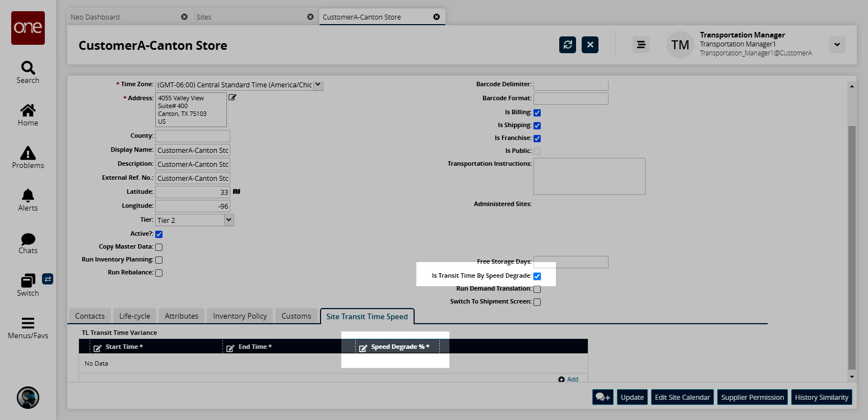
Task: Open Supplier Permission
Action: tap(753, 397)
